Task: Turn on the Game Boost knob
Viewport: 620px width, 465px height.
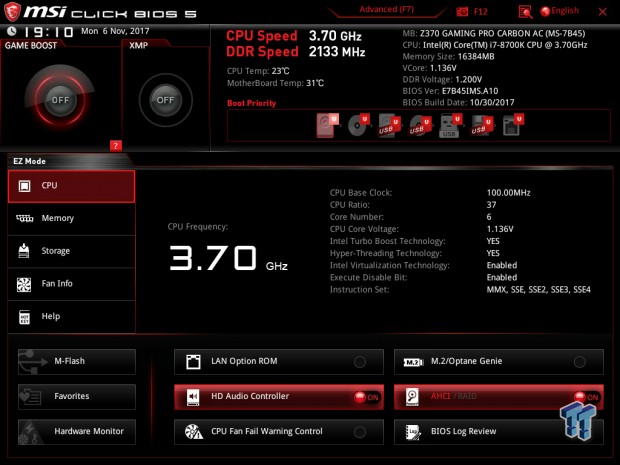Action: click(59, 100)
